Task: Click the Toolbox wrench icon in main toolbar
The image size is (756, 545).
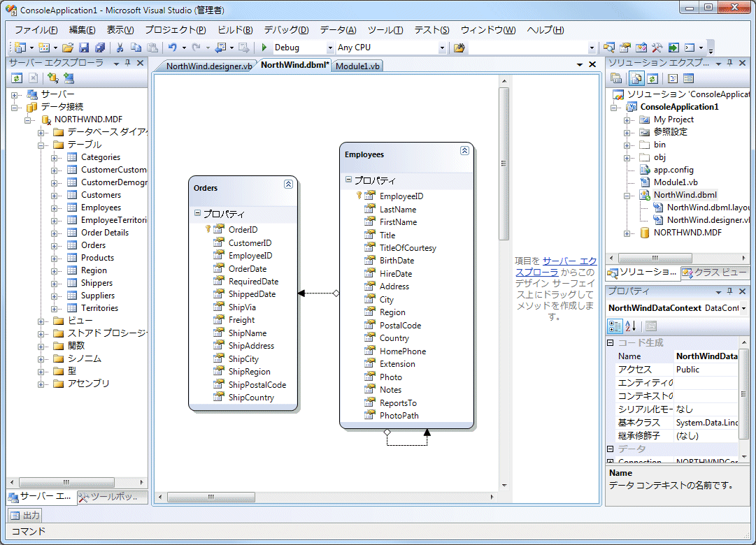Action: pos(657,48)
